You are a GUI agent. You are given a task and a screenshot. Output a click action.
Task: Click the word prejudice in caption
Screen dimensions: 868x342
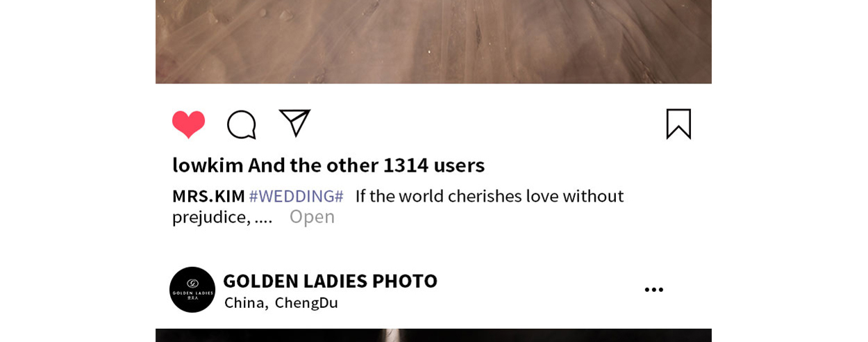[211, 217]
